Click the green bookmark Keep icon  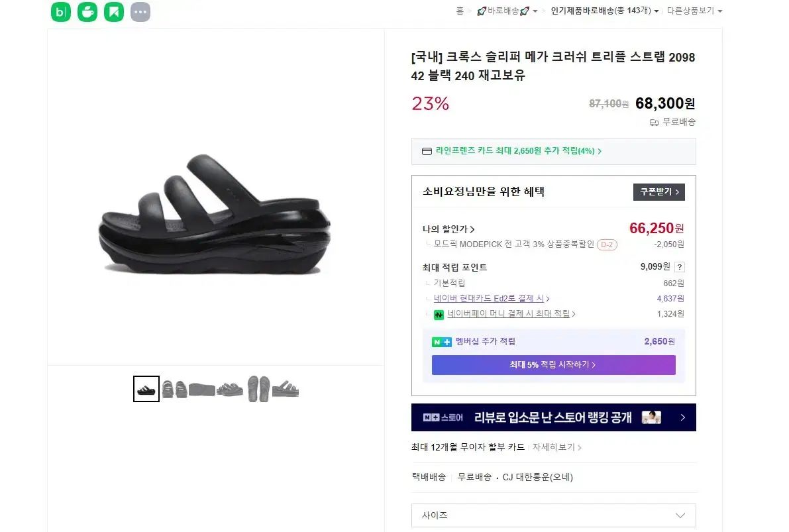(113, 11)
